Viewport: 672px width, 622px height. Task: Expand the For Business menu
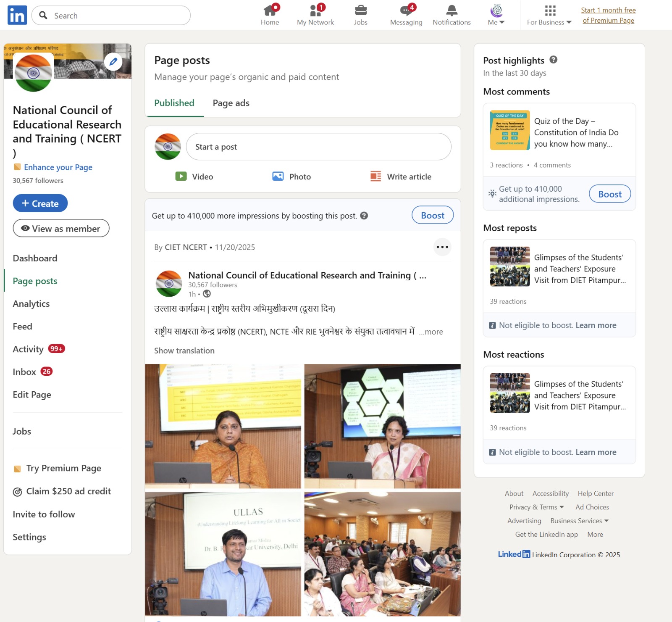pyautogui.click(x=549, y=15)
